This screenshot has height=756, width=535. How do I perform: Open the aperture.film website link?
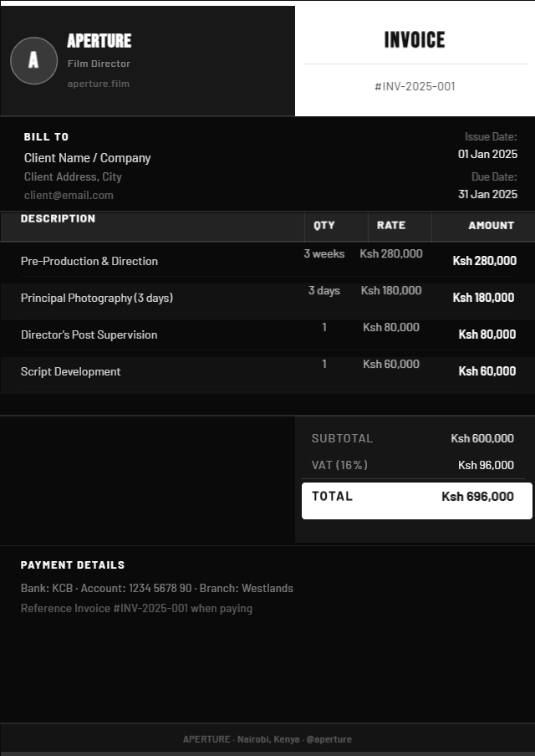[x=99, y=84]
